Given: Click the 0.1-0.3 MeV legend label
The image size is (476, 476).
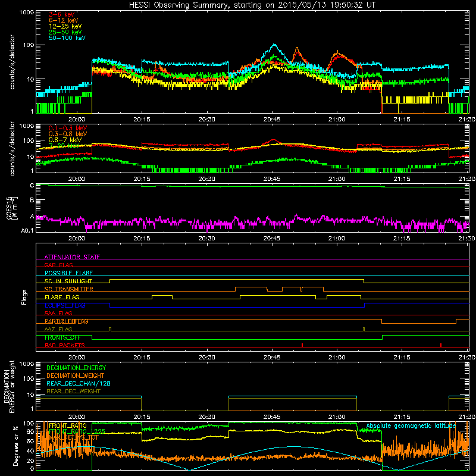Looking at the screenshot, I should click(x=68, y=128).
